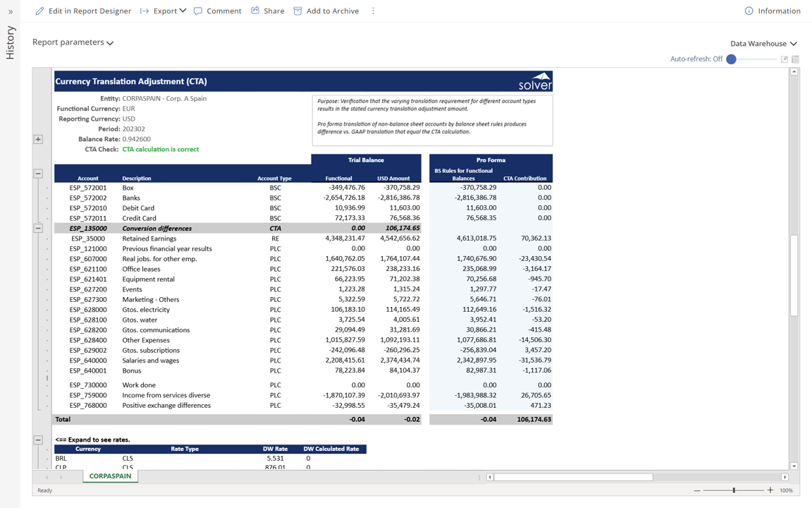Expand the Report parameters dropdown
812x508 pixels.
(x=73, y=42)
